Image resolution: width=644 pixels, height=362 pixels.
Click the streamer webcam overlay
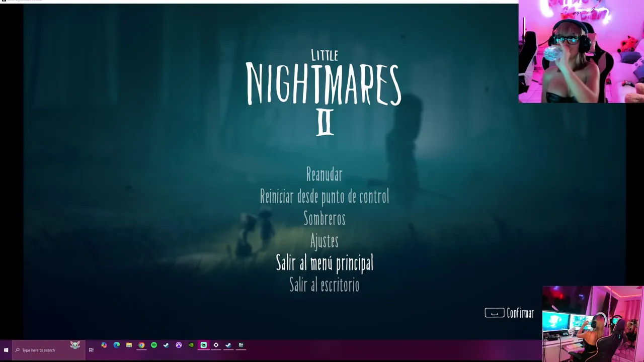coord(581,51)
